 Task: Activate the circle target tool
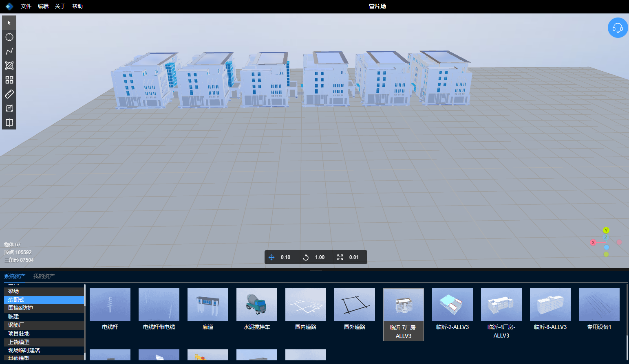[x=9, y=37]
